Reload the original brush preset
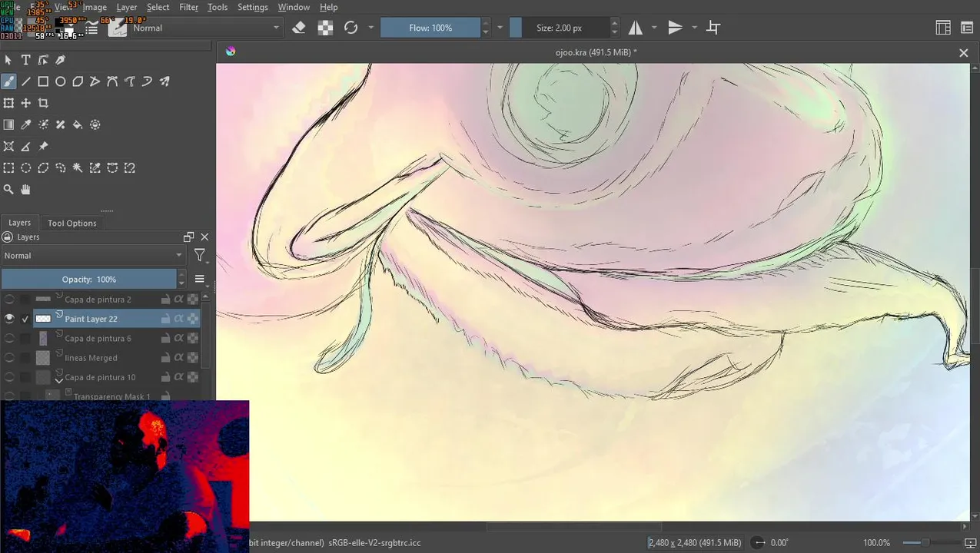 351,28
